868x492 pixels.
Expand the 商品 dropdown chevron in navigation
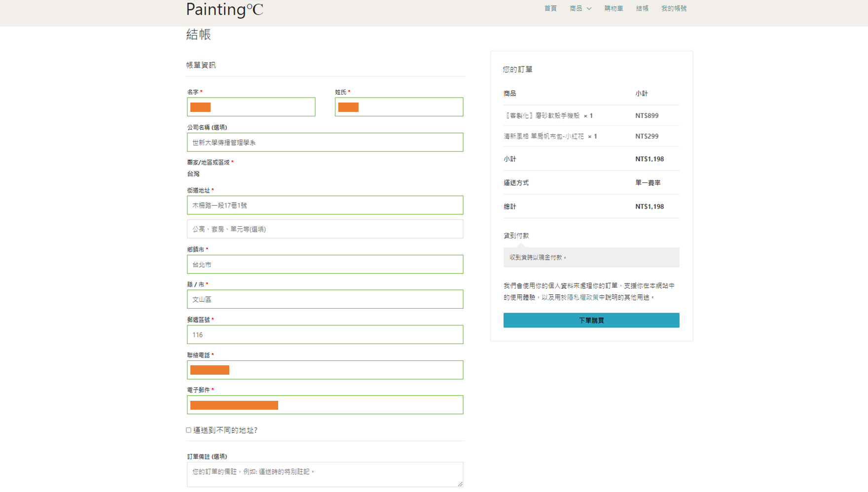(x=589, y=9)
